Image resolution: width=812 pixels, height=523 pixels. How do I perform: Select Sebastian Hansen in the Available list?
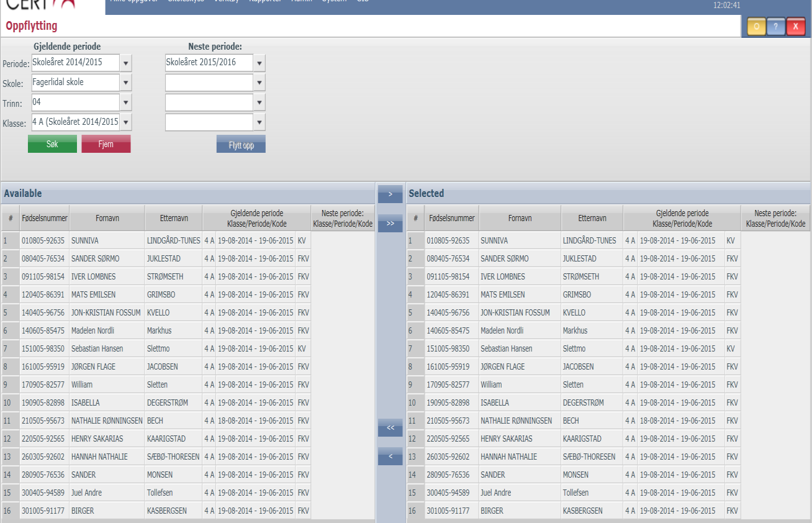pos(97,348)
